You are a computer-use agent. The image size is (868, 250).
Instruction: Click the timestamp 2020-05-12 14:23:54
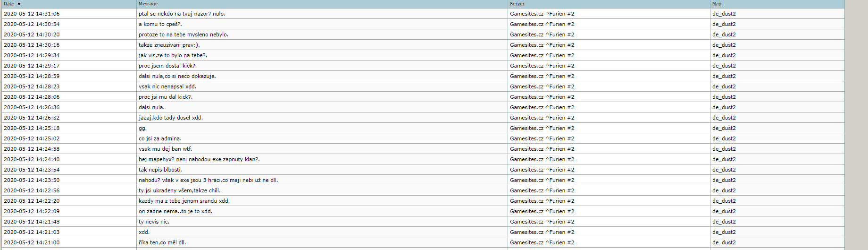pyautogui.click(x=32, y=170)
